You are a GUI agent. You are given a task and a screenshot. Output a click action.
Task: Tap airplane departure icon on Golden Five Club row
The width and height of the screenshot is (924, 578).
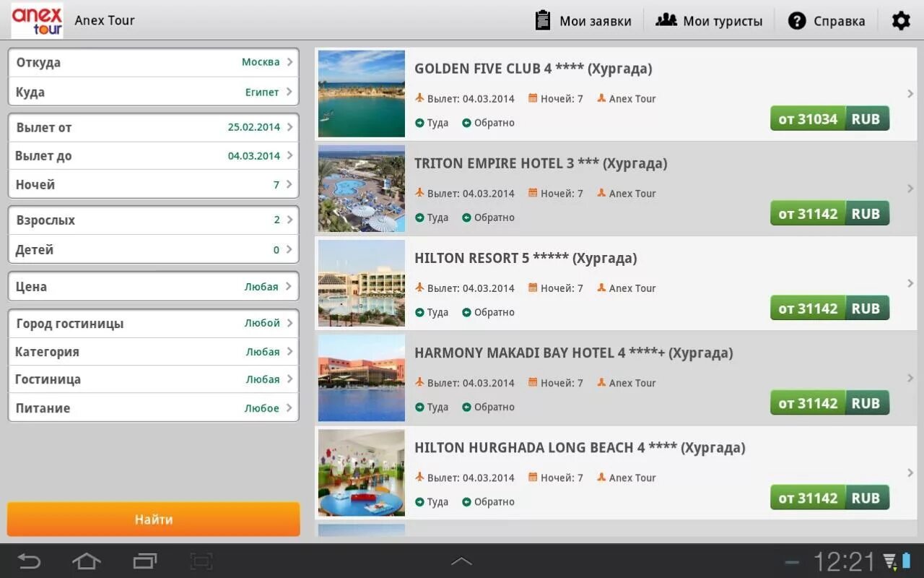[x=419, y=98]
